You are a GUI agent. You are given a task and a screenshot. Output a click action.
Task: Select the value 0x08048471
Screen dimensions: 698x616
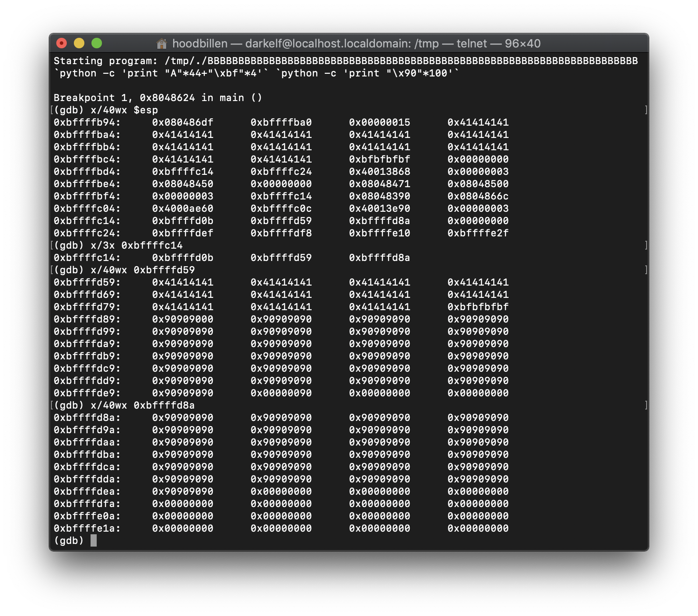pyautogui.click(x=380, y=184)
